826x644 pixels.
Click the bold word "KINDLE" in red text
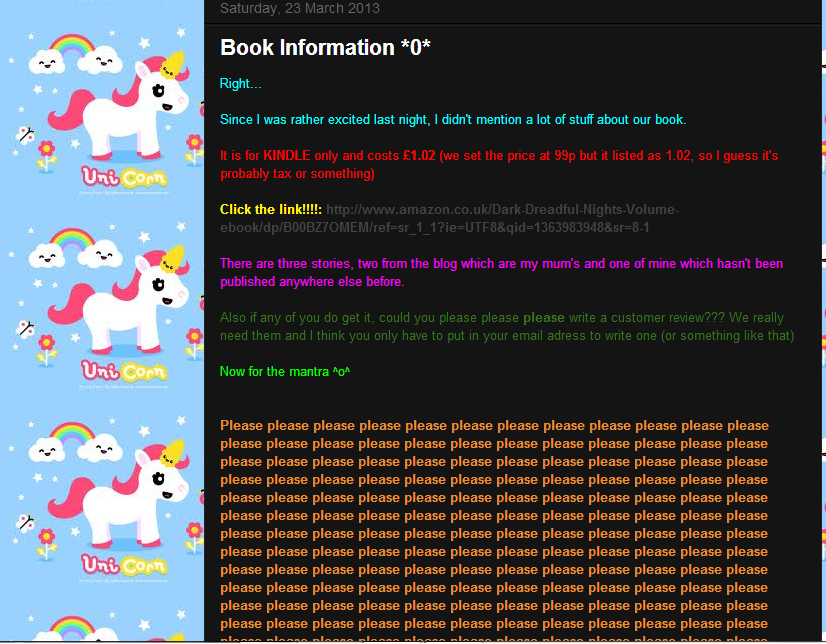tap(287, 156)
